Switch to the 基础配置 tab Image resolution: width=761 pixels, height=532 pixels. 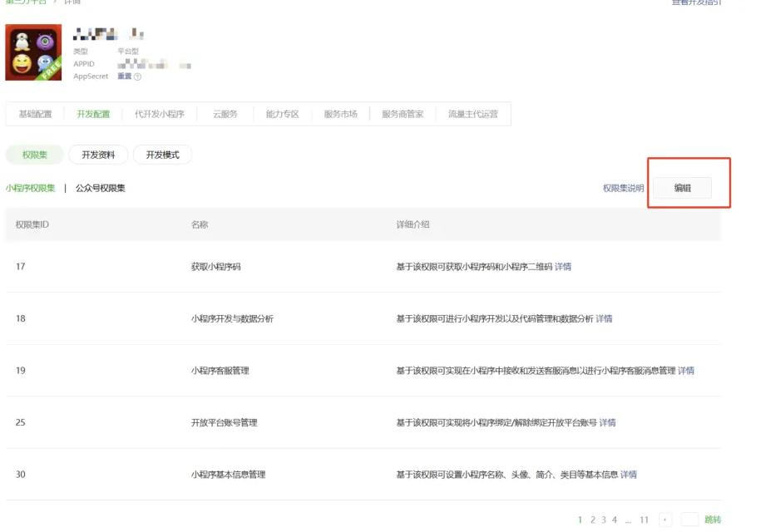(x=35, y=114)
